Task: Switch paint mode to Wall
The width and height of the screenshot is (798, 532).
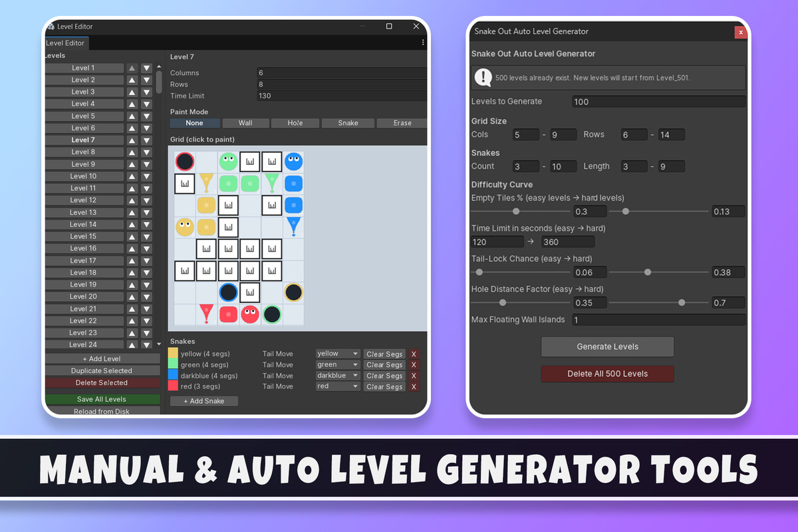Action: pyautogui.click(x=245, y=122)
